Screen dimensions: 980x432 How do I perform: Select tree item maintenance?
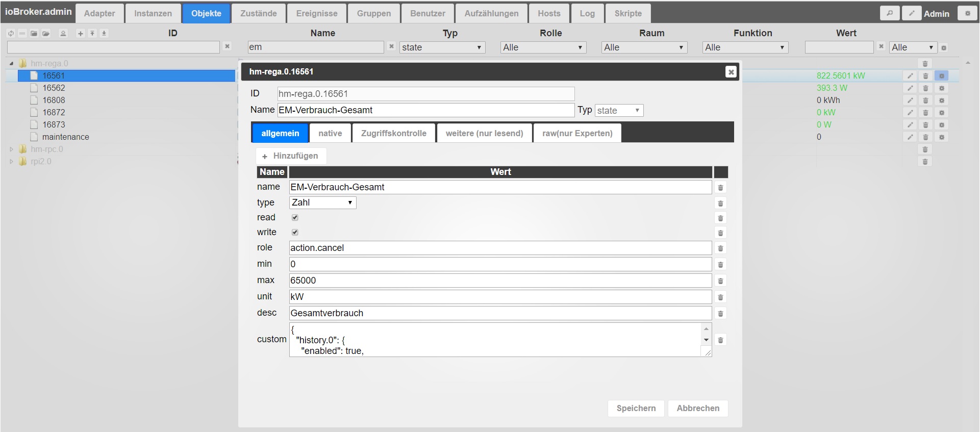click(x=65, y=137)
